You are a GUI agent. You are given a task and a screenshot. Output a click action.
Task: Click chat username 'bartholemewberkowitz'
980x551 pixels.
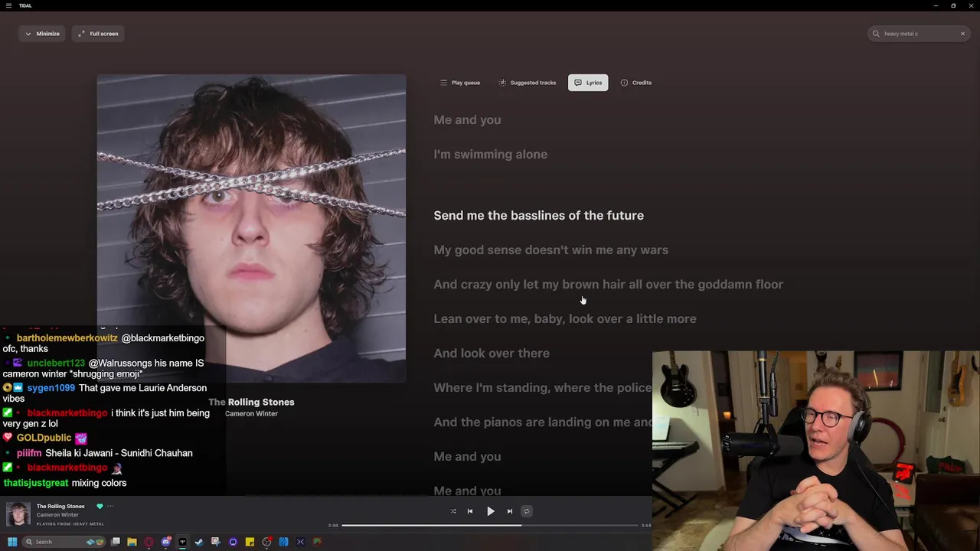[x=67, y=338]
